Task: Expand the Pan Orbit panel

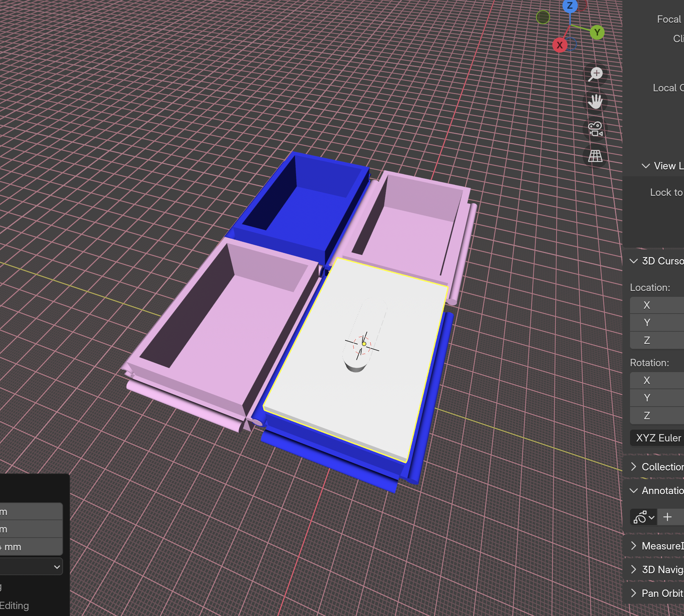Action: tap(634, 593)
